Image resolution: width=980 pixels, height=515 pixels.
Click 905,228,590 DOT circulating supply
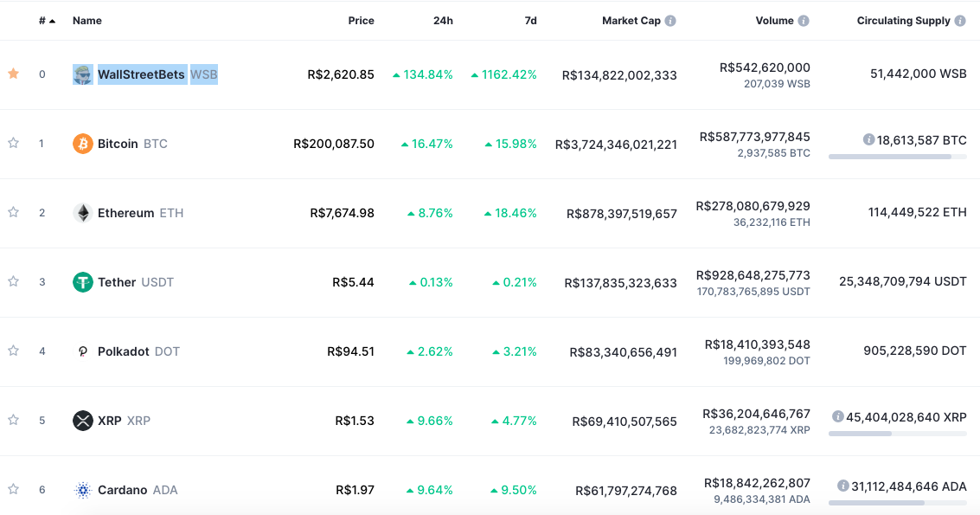[x=915, y=351]
